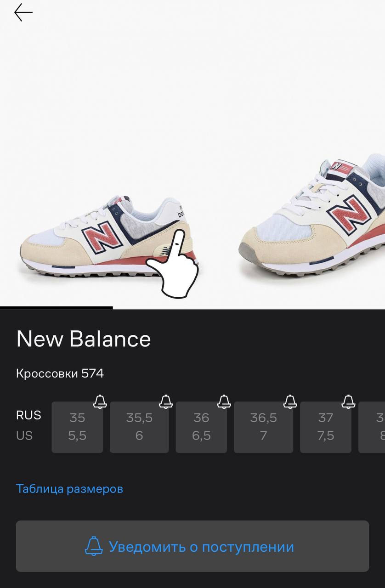Tap the New Balance brand title
Viewport: 385px width, 588px height.
click(x=84, y=339)
